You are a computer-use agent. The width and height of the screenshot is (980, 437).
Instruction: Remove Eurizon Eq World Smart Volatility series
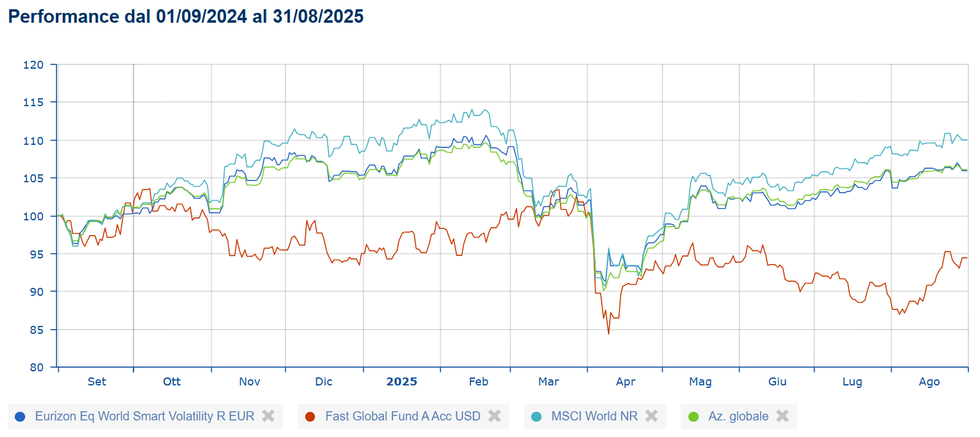point(268,416)
